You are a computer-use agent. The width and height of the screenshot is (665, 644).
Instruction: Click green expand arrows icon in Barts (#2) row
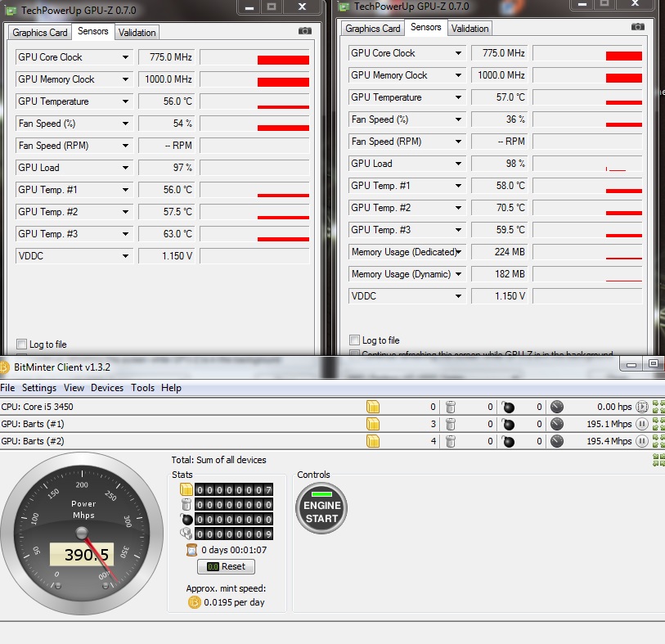(658, 441)
